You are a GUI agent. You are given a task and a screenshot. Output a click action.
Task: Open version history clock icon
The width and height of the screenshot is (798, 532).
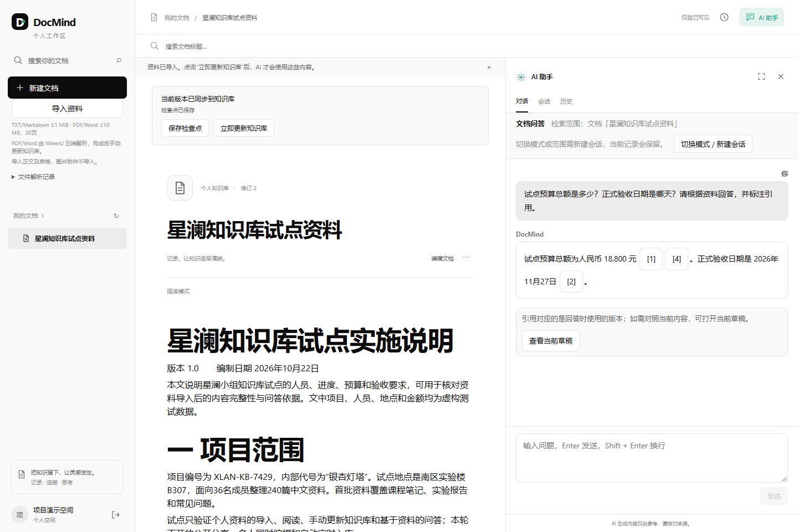tap(724, 17)
